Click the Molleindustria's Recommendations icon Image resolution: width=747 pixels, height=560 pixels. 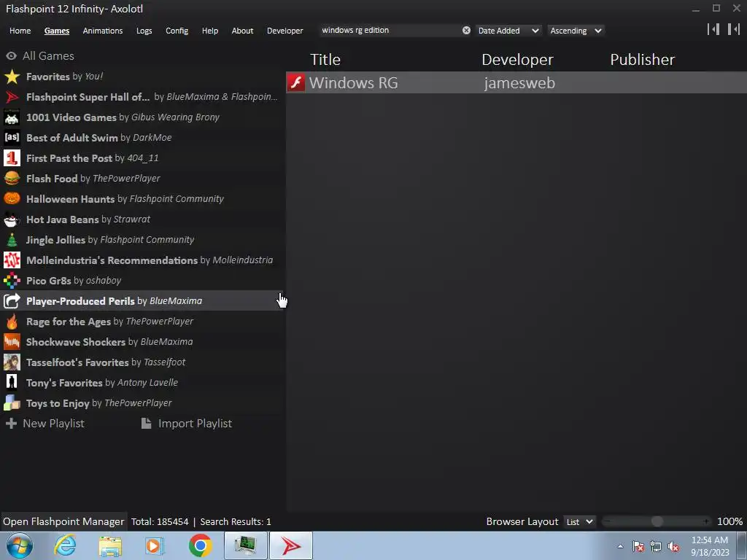coord(12,260)
